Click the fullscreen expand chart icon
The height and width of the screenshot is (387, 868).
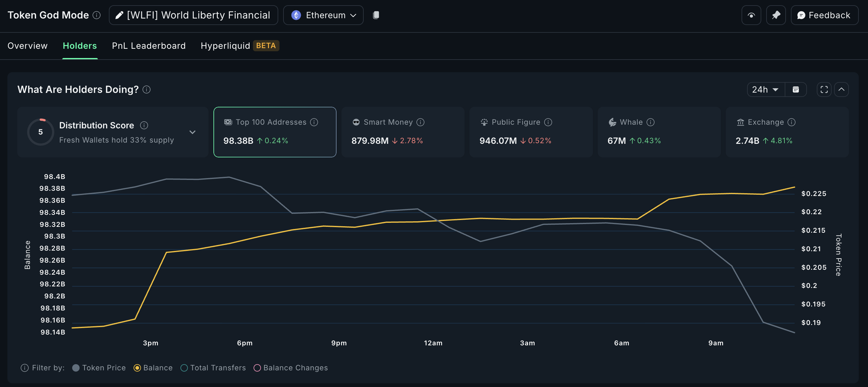point(824,90)
